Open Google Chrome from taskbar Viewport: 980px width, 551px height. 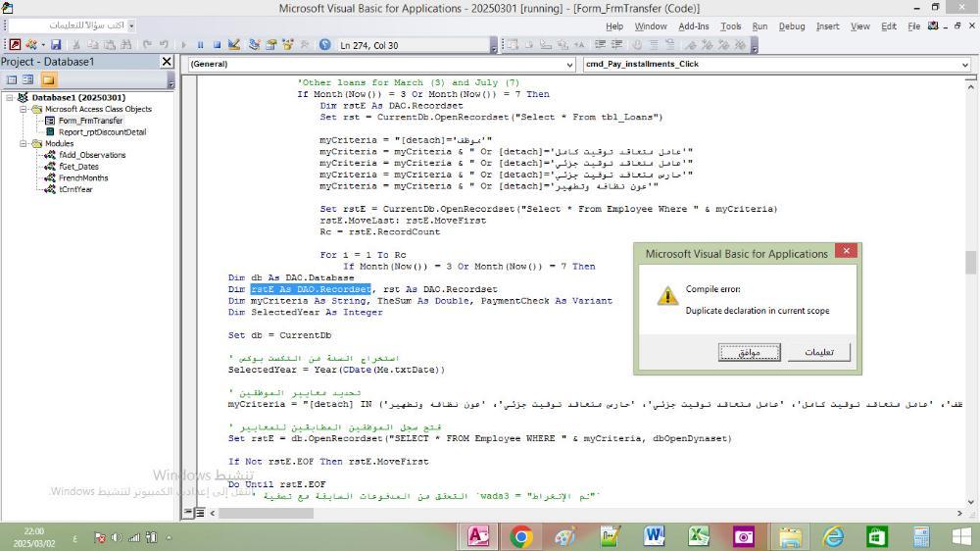[520, 536]
